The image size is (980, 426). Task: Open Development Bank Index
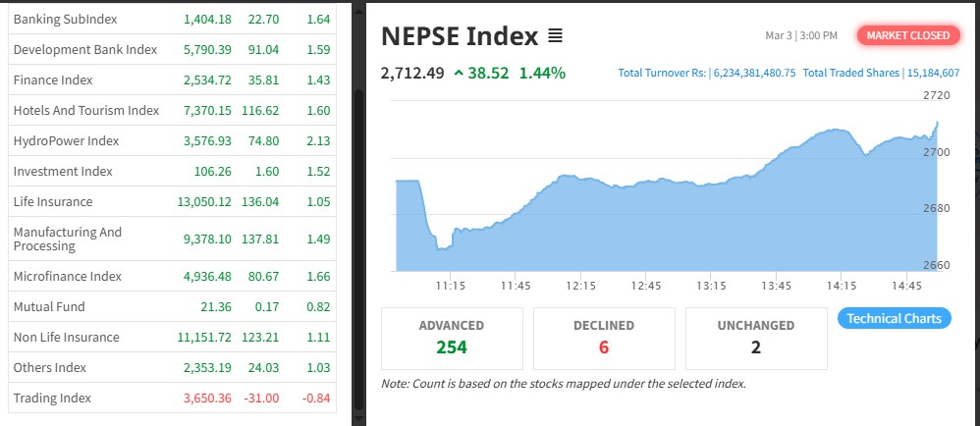[x=84, y=49]
